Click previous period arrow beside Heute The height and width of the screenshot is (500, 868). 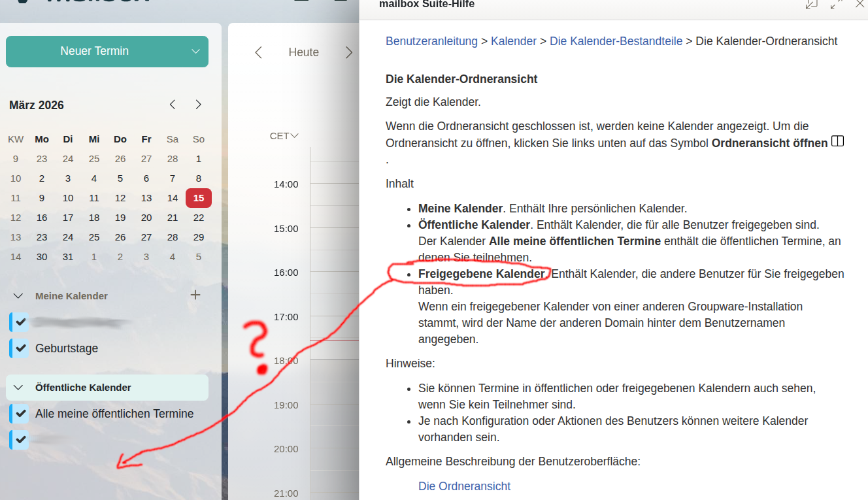258,52
